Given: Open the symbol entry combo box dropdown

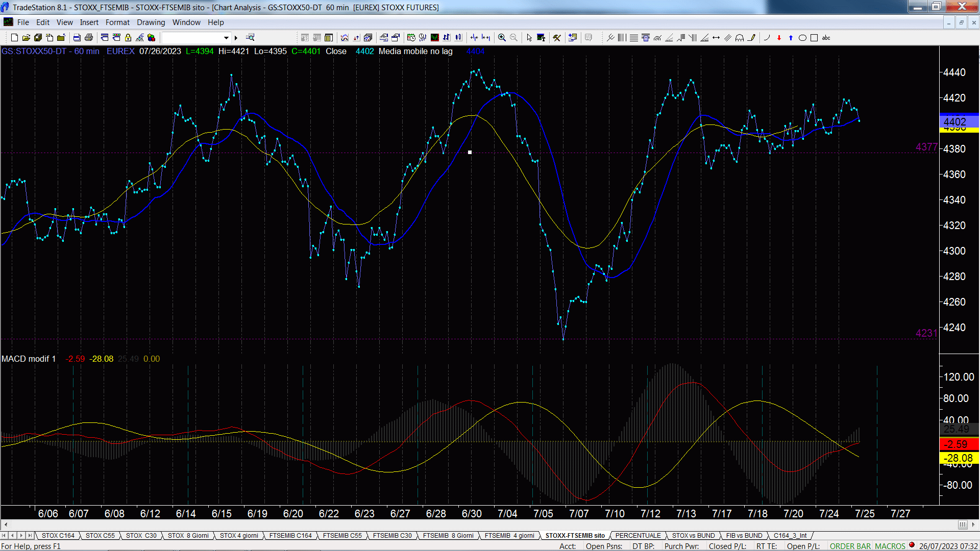Looking at the screenshot, I should (x=226, y=38).
